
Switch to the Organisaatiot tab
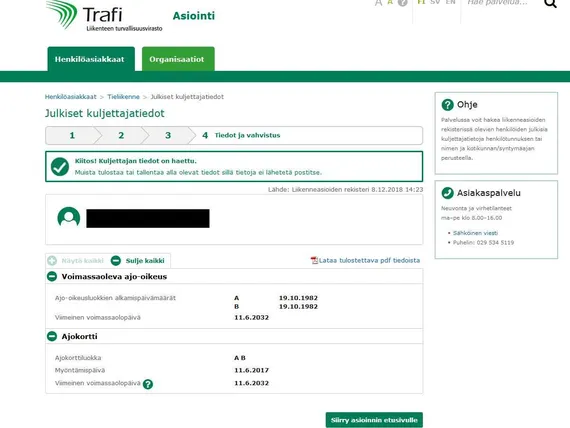coord(178,59)
